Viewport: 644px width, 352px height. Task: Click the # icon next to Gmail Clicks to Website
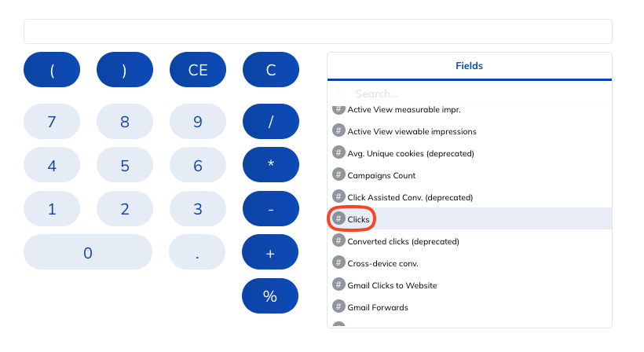tap(338, 285)
